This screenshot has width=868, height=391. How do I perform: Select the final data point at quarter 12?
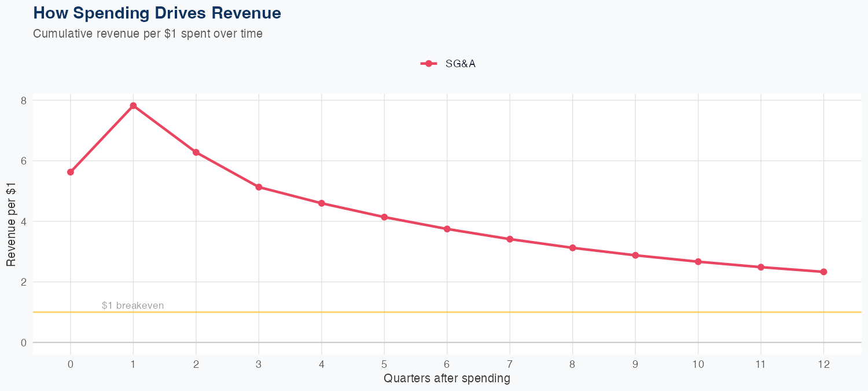point(823,272)
